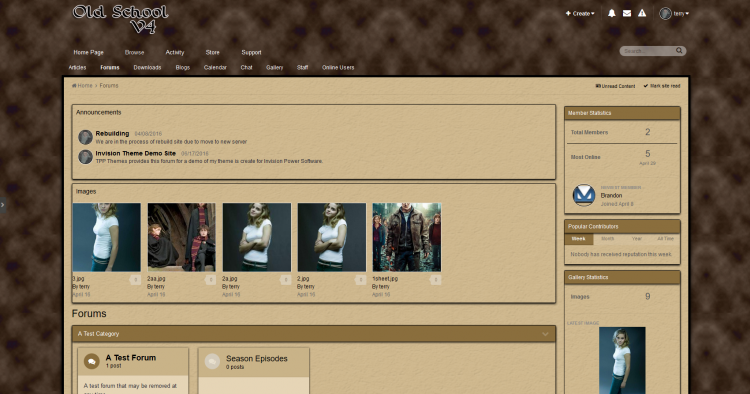Open the Season Episodes forum
The image size is (750, 394).
tap(256, 359)
